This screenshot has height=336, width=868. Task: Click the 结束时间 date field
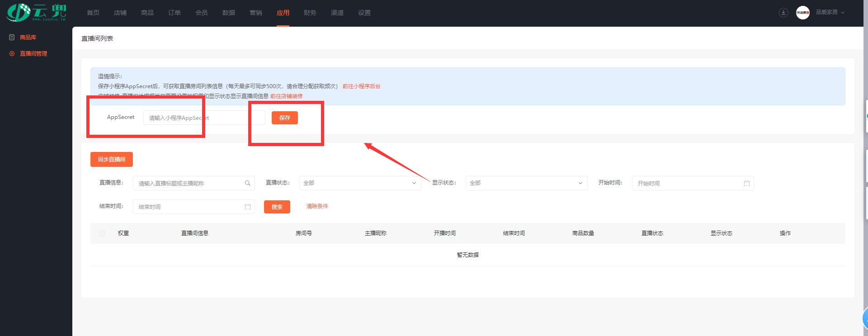[x=194, y=207]
